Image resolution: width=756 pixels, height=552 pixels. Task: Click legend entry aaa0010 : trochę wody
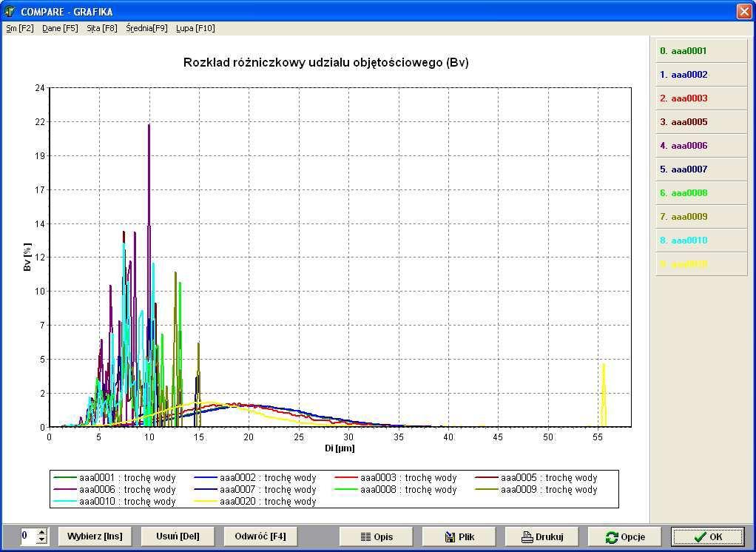(115, 502)
